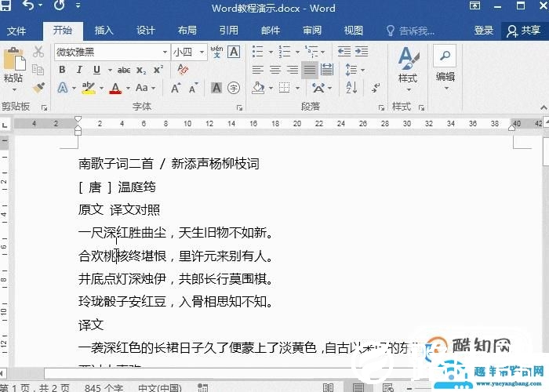549x392 pixels.
Task: Click the Tell me 告诉我 search box
Action: coord(411,31)
